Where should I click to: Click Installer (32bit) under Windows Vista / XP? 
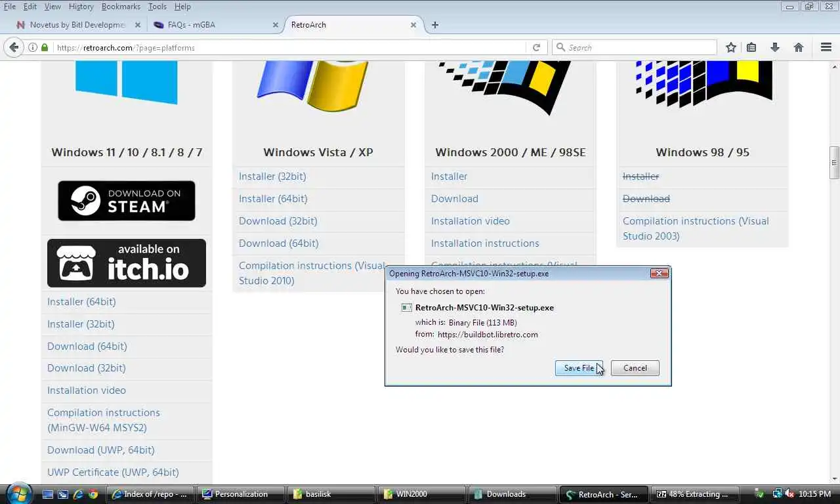[x=272, y=177]
